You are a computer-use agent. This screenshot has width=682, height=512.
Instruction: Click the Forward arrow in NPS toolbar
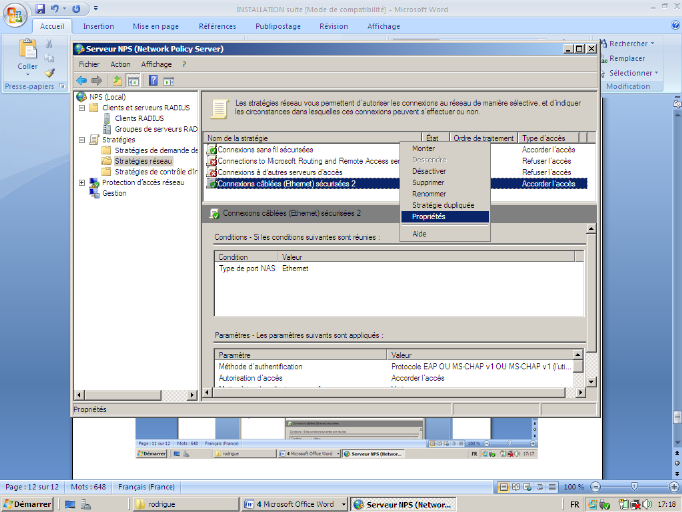point(97,80)
